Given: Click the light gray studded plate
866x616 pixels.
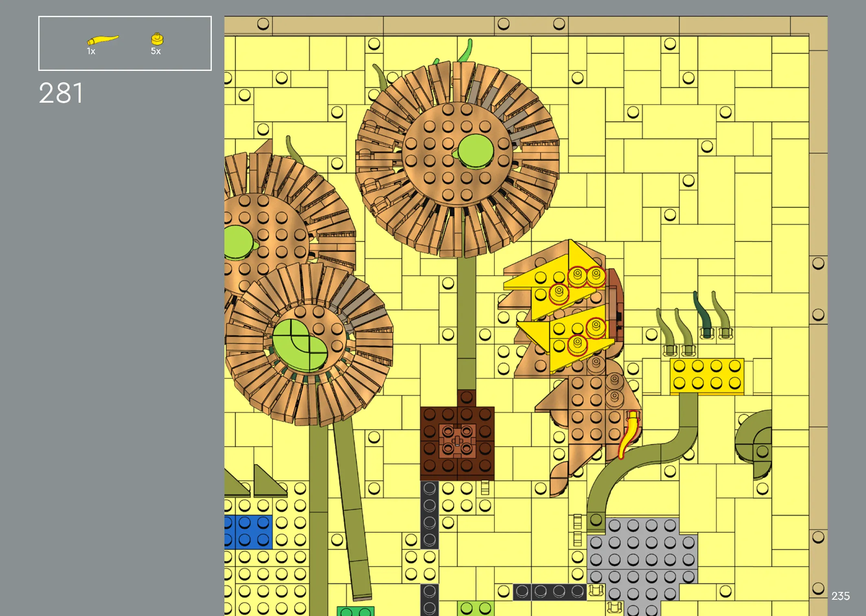Looking at the screenshot, I should [x=642, y=558].
